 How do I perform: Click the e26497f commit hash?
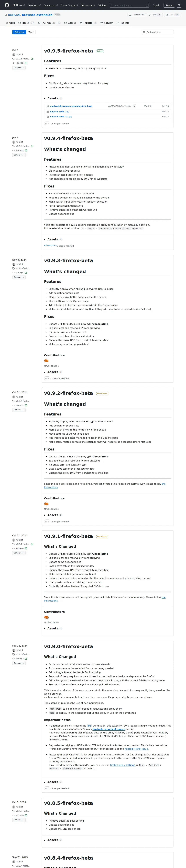point(20,63)
